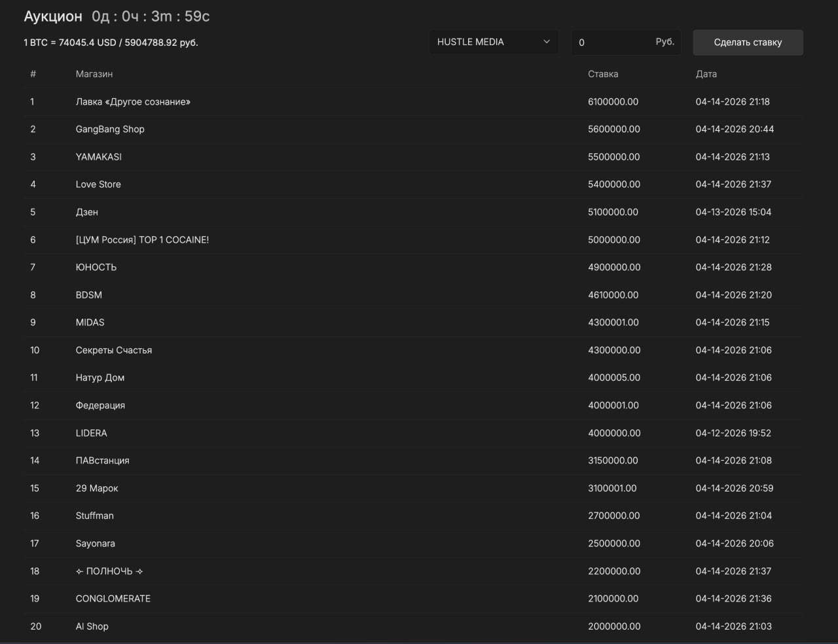
Task: Open the YAMAKASI shop entry
Action: [98, 157]
